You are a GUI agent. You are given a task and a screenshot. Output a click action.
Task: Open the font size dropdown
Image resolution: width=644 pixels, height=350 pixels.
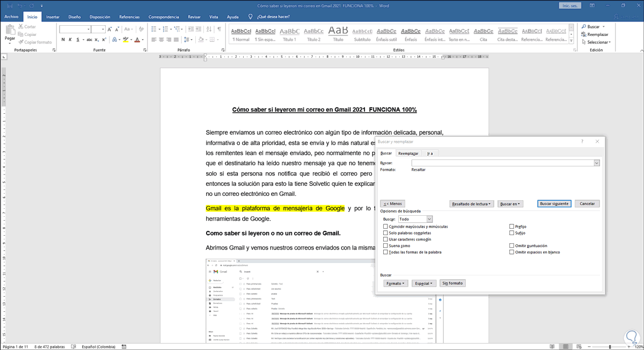(x=103, y=30)
